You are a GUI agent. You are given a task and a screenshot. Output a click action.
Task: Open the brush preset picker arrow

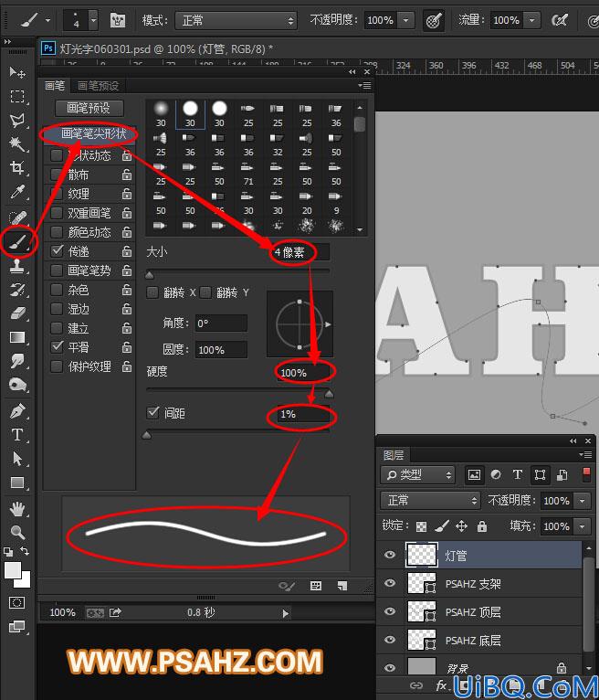click(x=93, y=20)
